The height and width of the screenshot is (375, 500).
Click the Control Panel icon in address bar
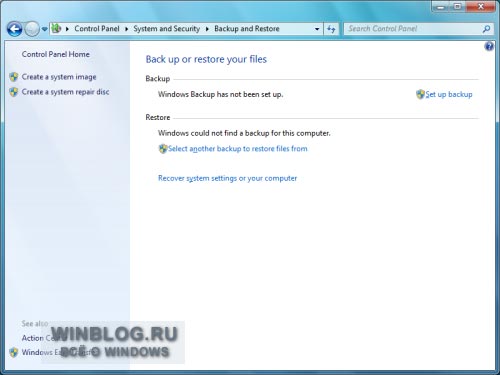coord(56,28)
